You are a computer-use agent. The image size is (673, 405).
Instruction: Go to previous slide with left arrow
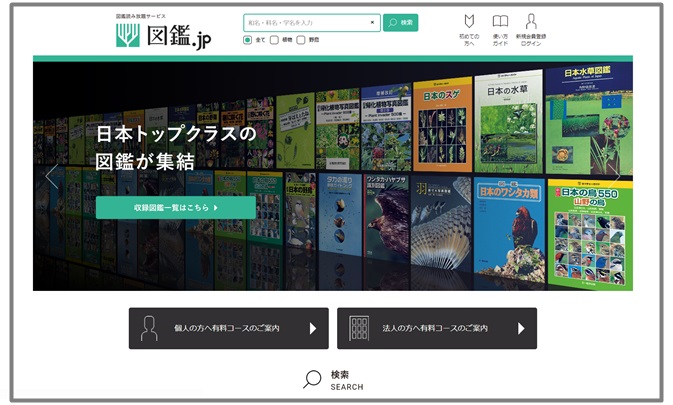pos(52,176)
